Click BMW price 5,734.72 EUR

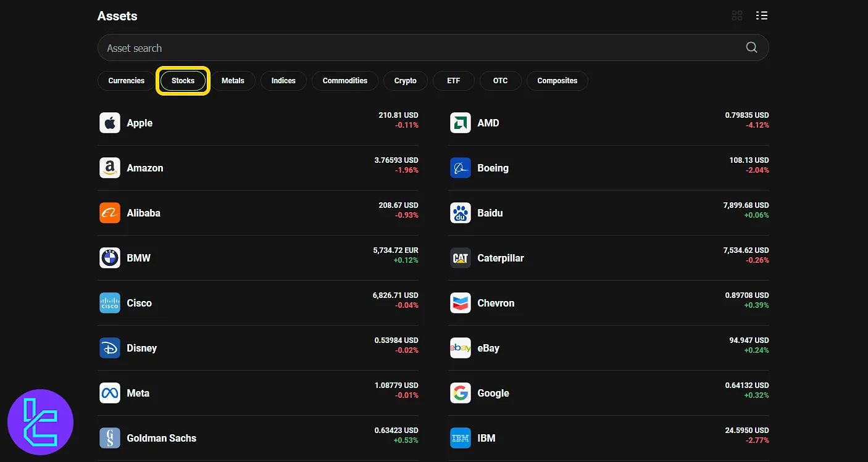pyautogui.click(x=396, y=250)
